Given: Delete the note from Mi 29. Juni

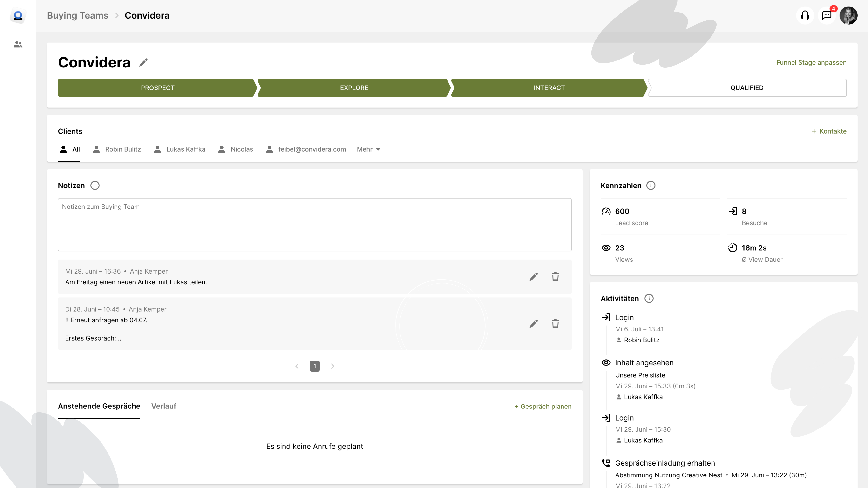Looking at the screenshot, I should coord(555,276).
